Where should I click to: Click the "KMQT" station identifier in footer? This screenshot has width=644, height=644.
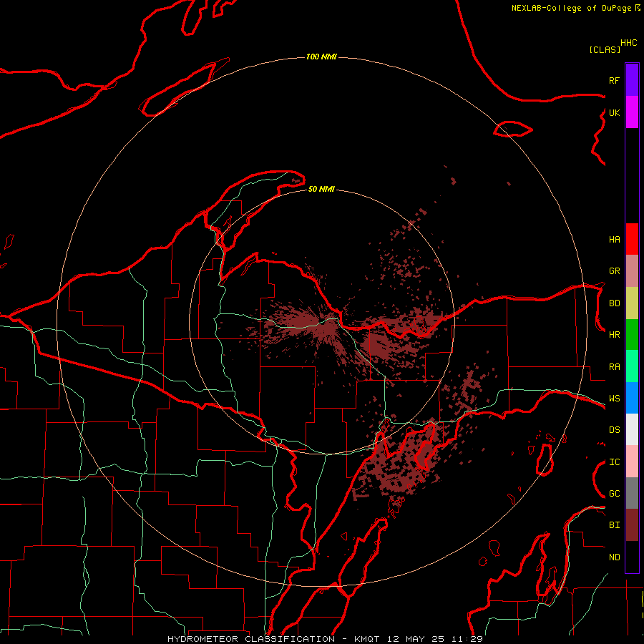coord(367,639)
